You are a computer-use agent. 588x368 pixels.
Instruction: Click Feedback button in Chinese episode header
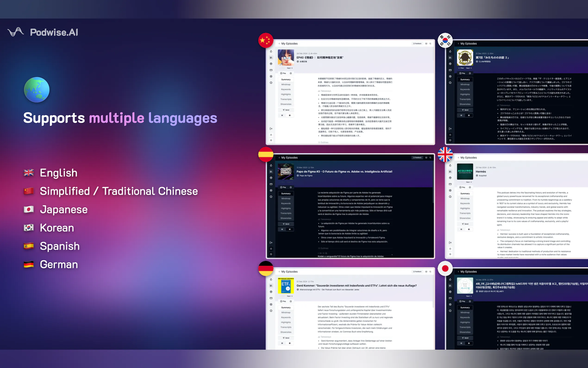[417, 44]
